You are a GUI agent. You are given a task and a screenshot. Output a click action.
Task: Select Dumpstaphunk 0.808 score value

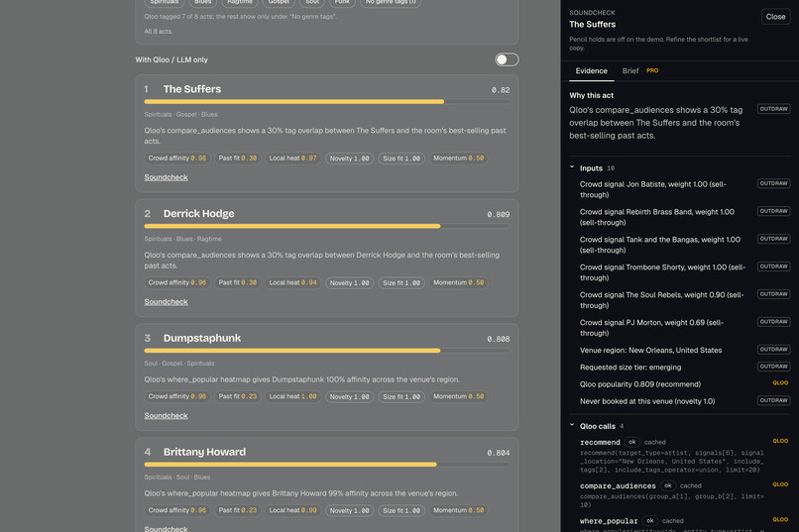(x=499, y=339)
